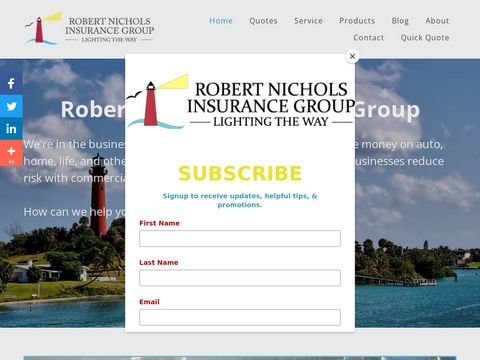Click the popup's Robert Nichols logo image
This screenshot has height=360, width=480.
[x=240, y=102]
